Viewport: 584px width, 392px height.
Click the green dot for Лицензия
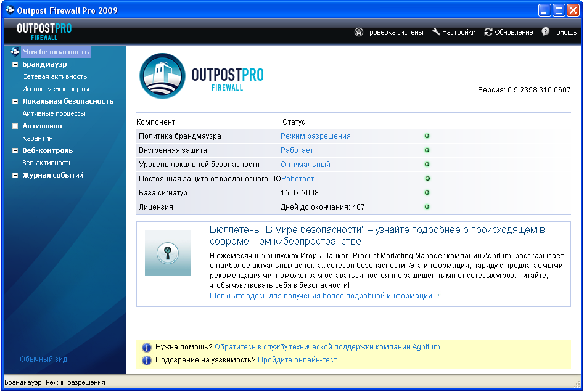tap(427, 206)
